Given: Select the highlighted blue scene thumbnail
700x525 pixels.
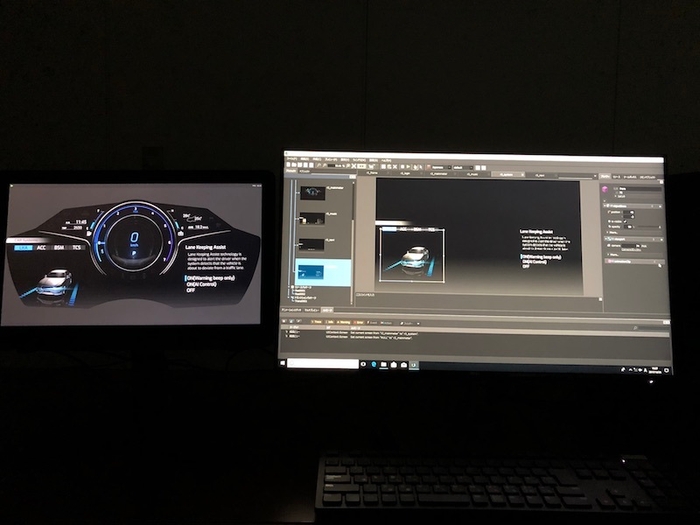Looking at the screenshot, I should [x=323, y=272].
